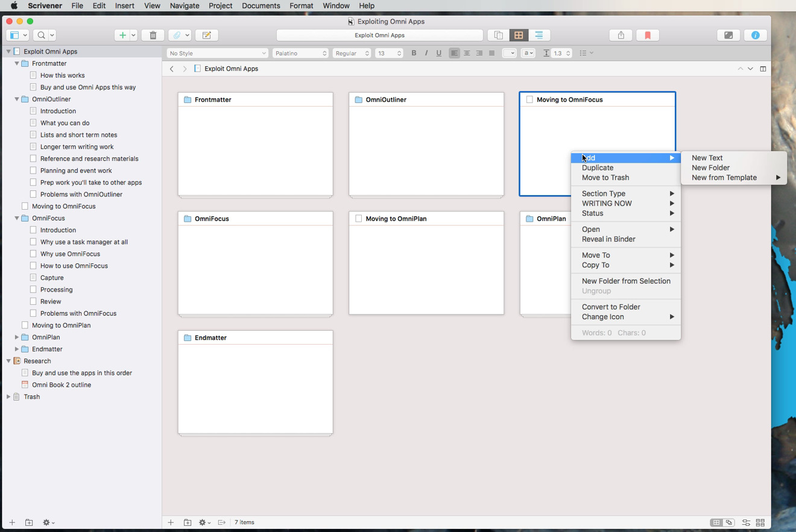Align text left
Image resolution: width=796 pixels, height=532 pixels.
(x=454, y=53)
